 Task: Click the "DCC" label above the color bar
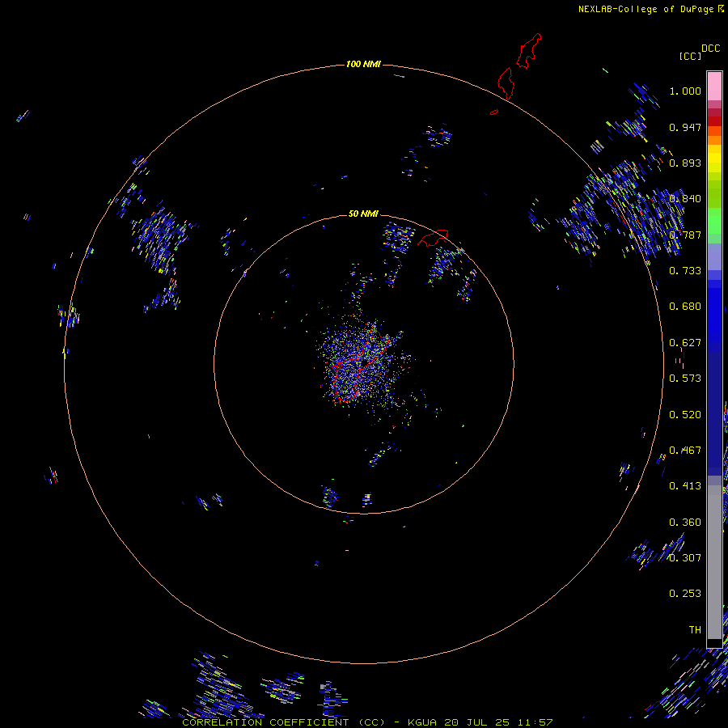710,49
